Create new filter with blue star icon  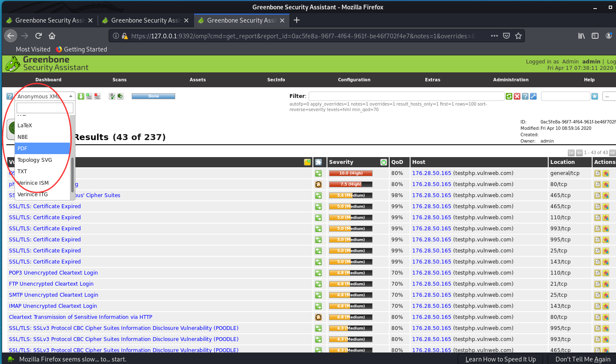pos(595,96)
